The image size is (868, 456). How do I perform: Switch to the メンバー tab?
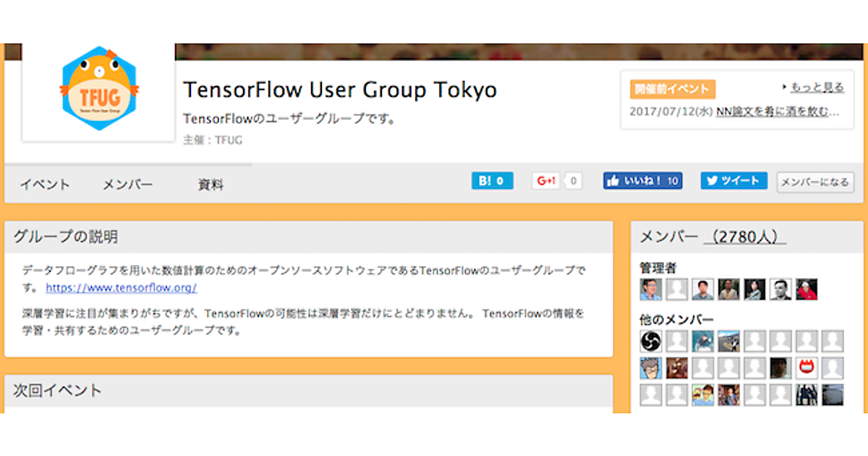pyautogui.click(x=128, y=185)
